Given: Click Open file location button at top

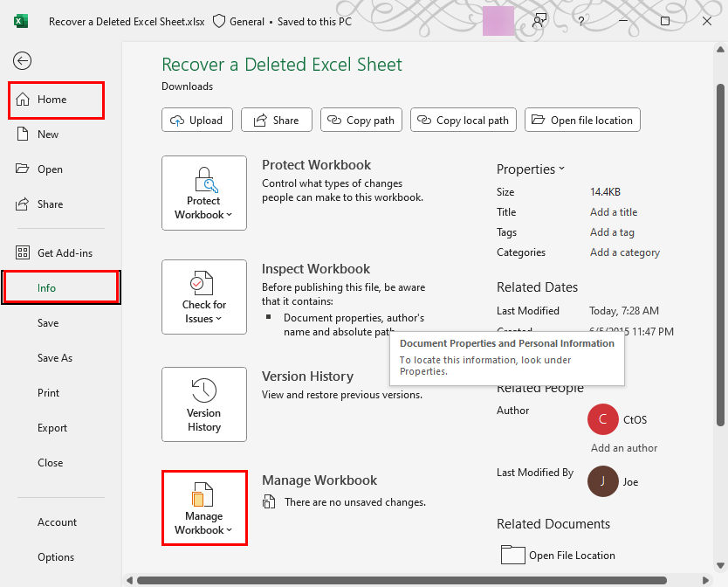Looking at the screenshot, I should click(x=582, y=121).
